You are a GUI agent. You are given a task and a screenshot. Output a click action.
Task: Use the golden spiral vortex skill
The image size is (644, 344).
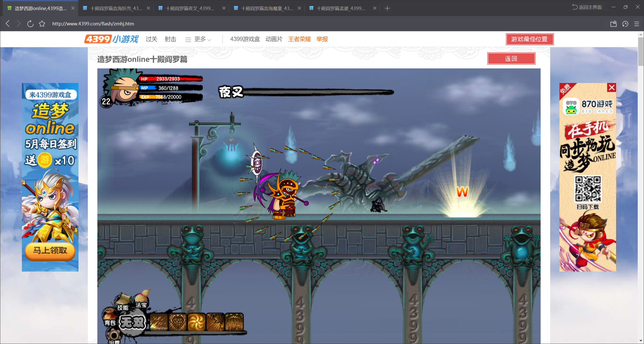pos(196,322)
